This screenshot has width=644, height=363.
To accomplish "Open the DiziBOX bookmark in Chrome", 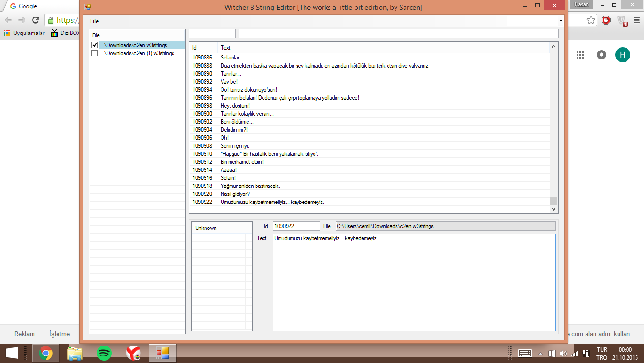I will [x=65, y=33].
